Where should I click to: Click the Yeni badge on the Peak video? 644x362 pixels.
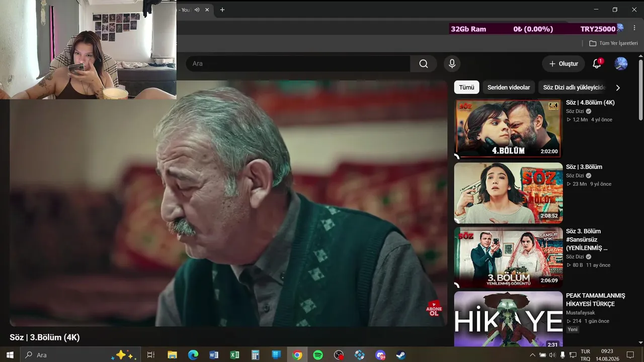point(573,329)
